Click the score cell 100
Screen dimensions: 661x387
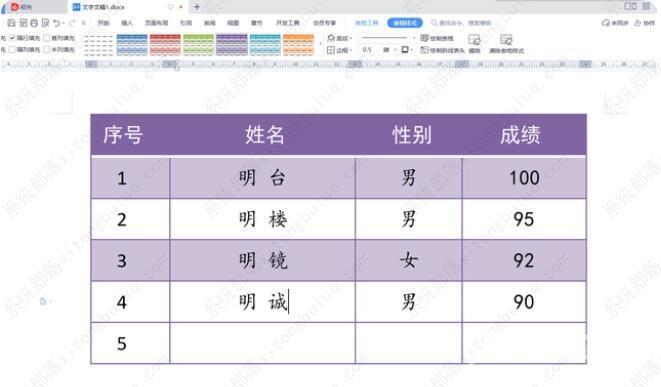click(x=524, y=178)
